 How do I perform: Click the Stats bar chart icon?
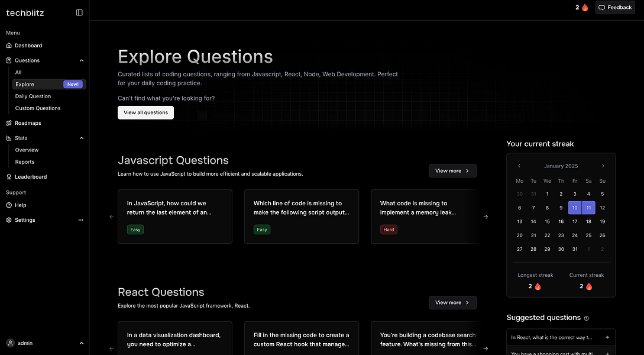[x=9, y=138]
